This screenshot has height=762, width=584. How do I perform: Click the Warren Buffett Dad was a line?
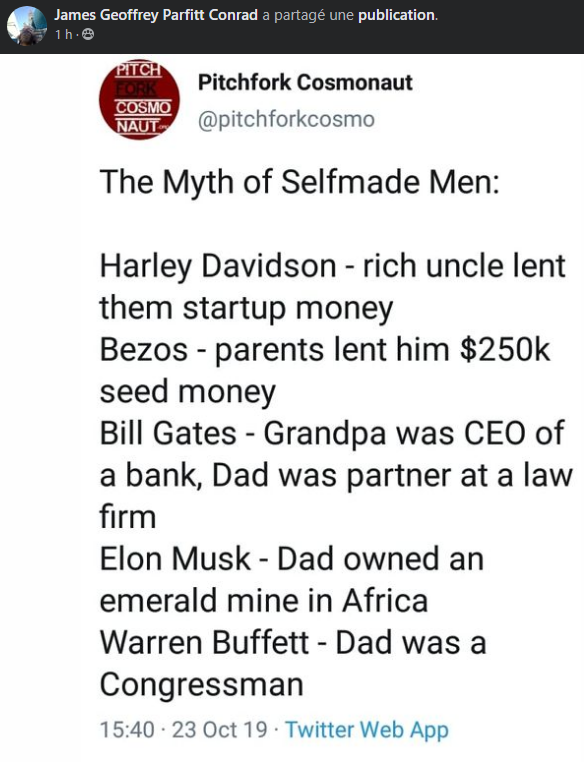click(x=293, y=663)
